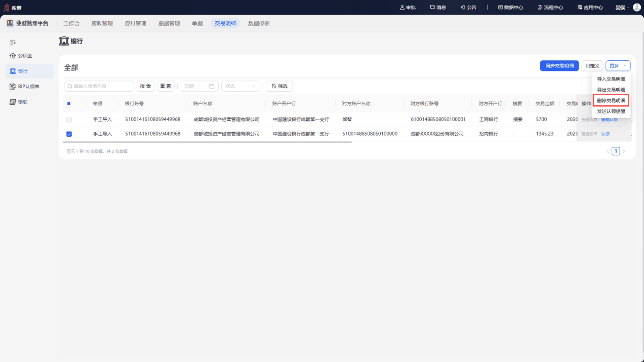Click the 松梦 logo icon
This screenshot has width=644, height=362.
click(7, 7)
